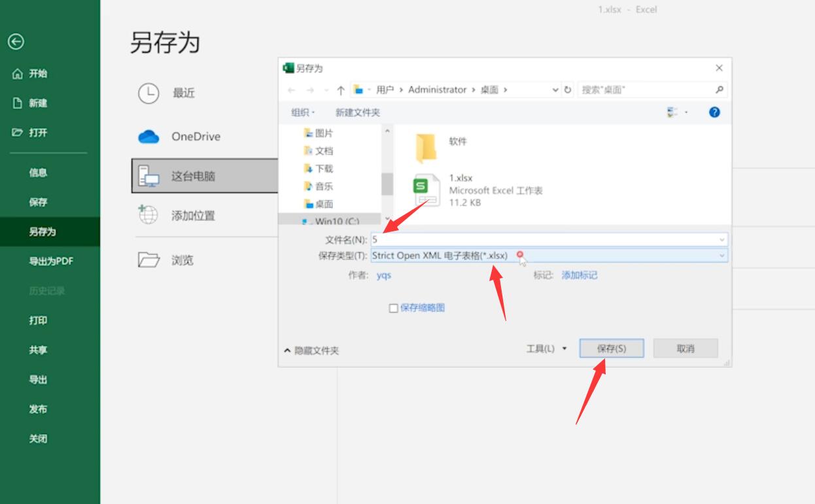The height and width of the screenshot is (504, 815).
Task: Click the back arrow circle icon
Action: 16,42
